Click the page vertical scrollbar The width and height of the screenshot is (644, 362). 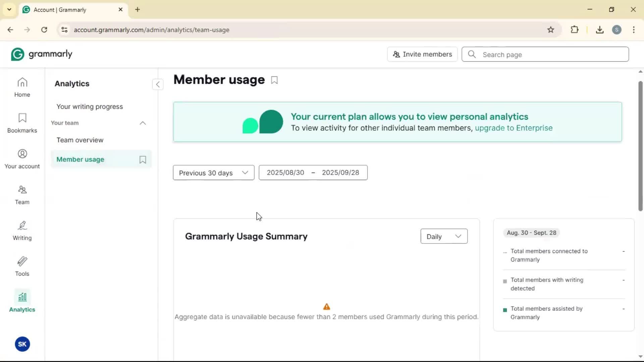[x=640, y=146]
